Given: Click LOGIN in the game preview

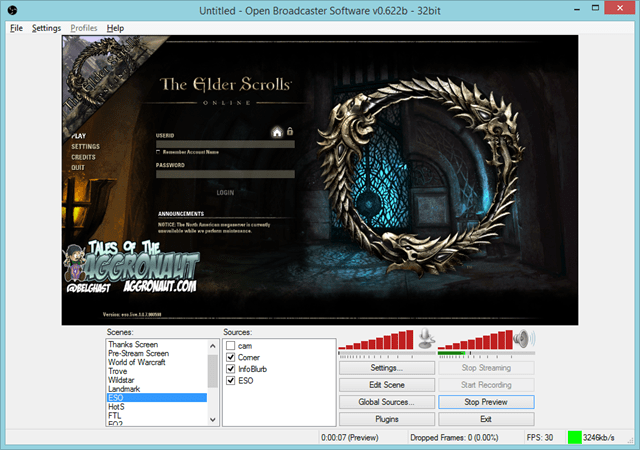Looking at the screenshot, I should point(225,192).
